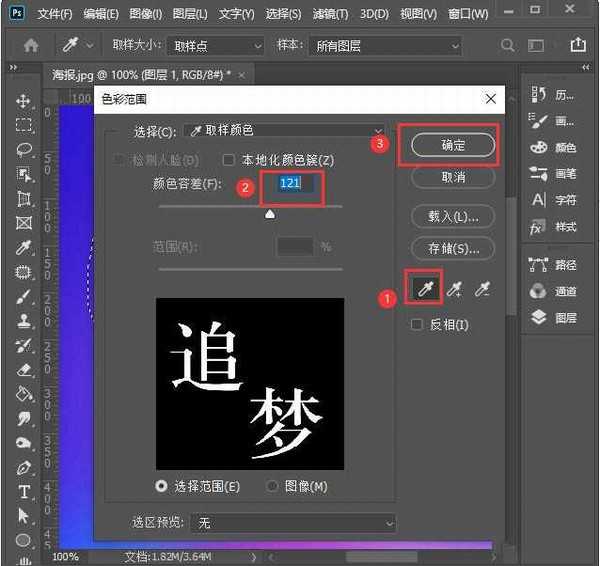Open the Layers panel icon
The image size is (600, 566).
(539, 317)
